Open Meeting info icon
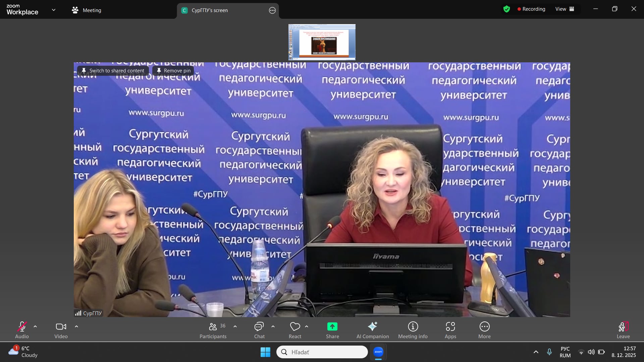 413,326
